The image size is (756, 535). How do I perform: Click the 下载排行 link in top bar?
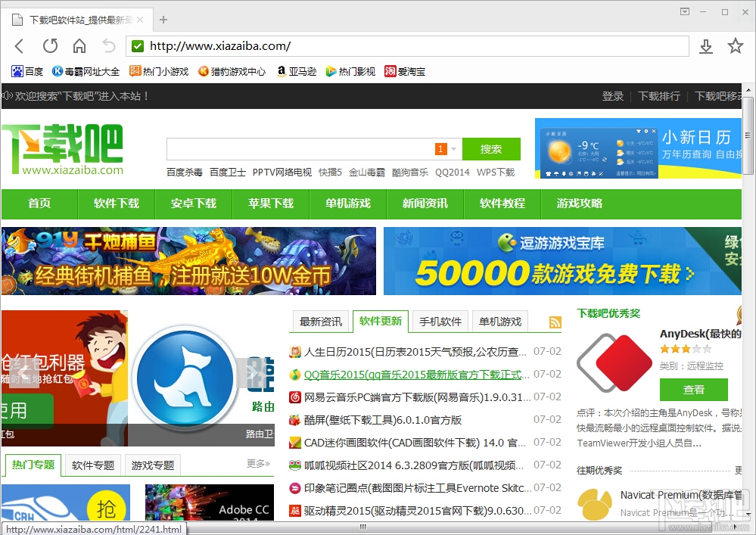point(659,96)
